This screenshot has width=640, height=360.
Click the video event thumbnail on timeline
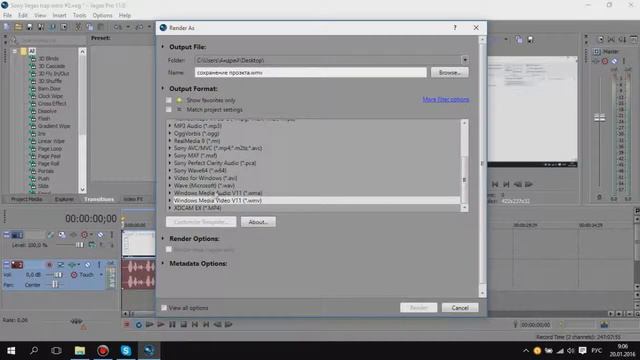(x=139, y=243)
